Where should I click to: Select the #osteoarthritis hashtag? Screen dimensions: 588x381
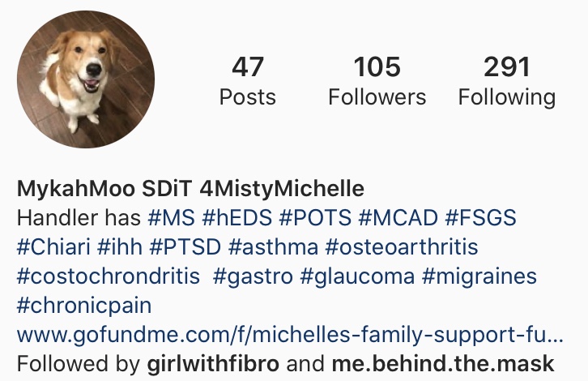402,247
